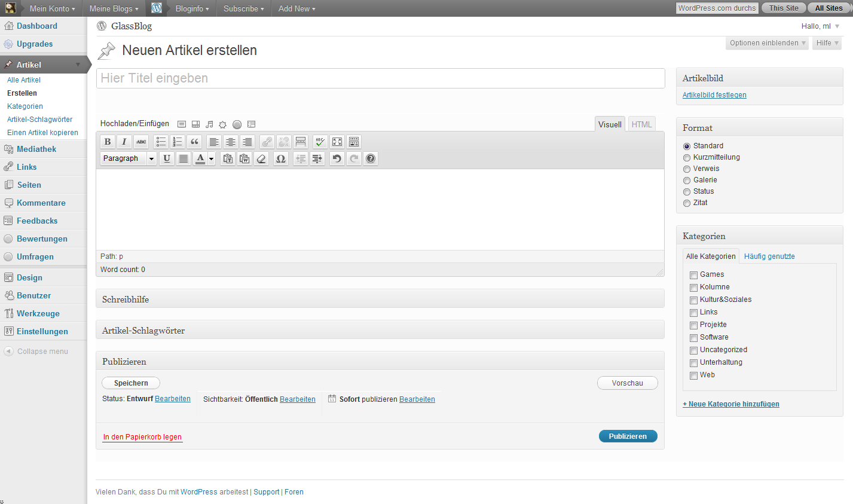The height and width of the screenshot is (504, 853).
Task: Switch editor to fullscreen mode
Action: [337, 142]
